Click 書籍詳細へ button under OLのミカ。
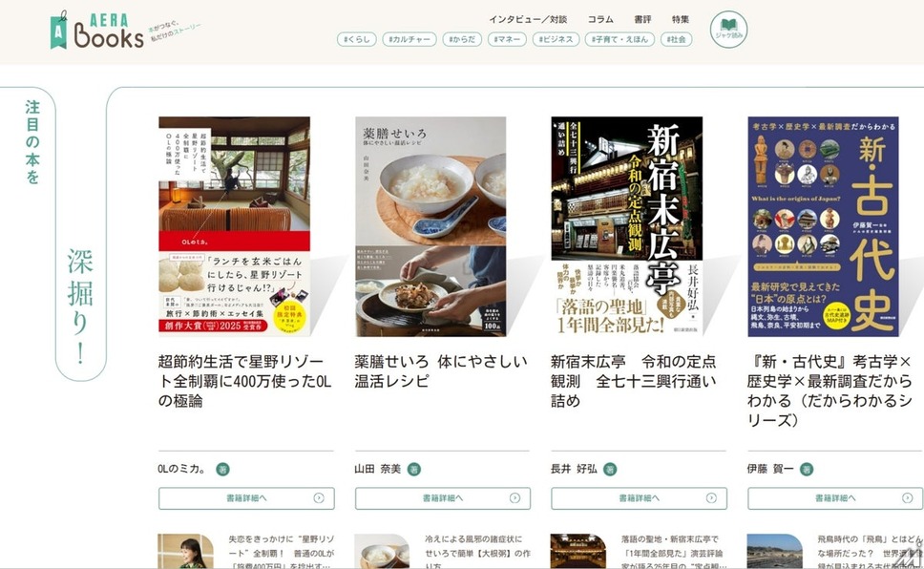Image resolution: width=924 pixels, height=569 pixels. (x=246, y=498)
